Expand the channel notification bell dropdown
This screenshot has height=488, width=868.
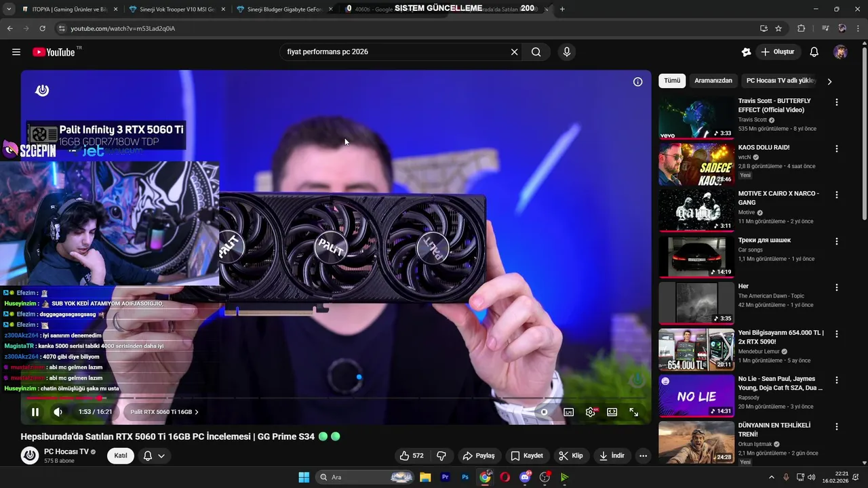pos(154,455)
